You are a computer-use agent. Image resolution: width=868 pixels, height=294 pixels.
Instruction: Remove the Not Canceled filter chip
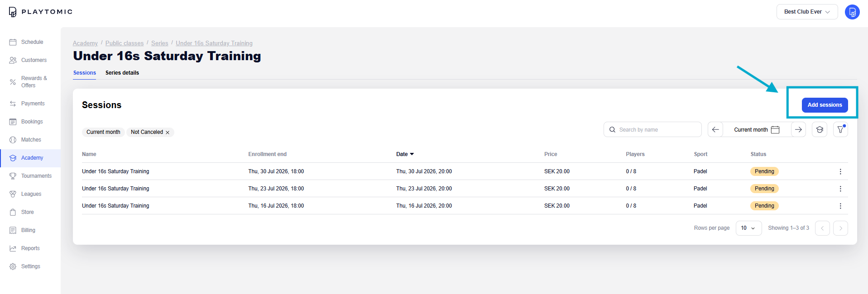click(x=168, y=133)
